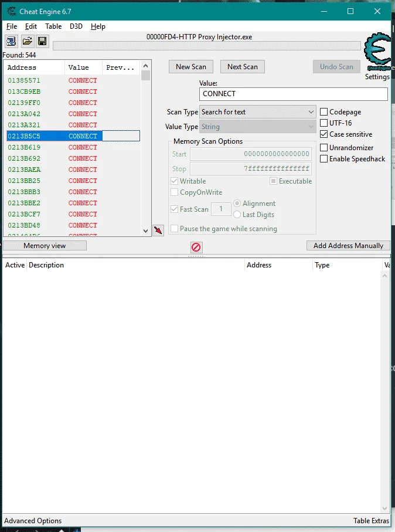Open the Help menu
The image size is (395, 532).
pyautogui.click(x=98, y=26)
